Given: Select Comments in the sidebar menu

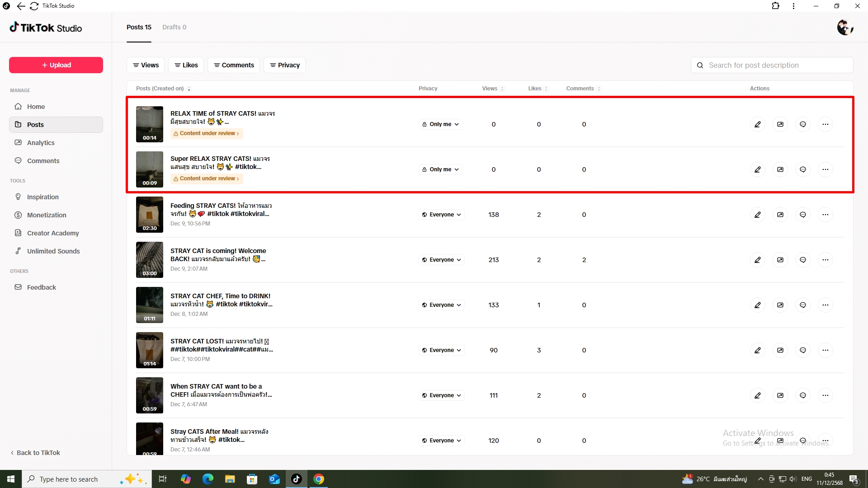Looking at the screenshot, I should (43, 161).
